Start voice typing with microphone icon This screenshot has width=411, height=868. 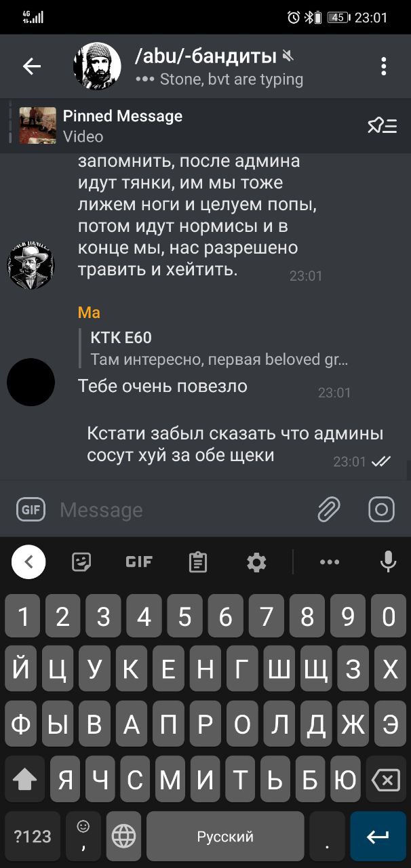pyautogui.click(x=388, y=561)
